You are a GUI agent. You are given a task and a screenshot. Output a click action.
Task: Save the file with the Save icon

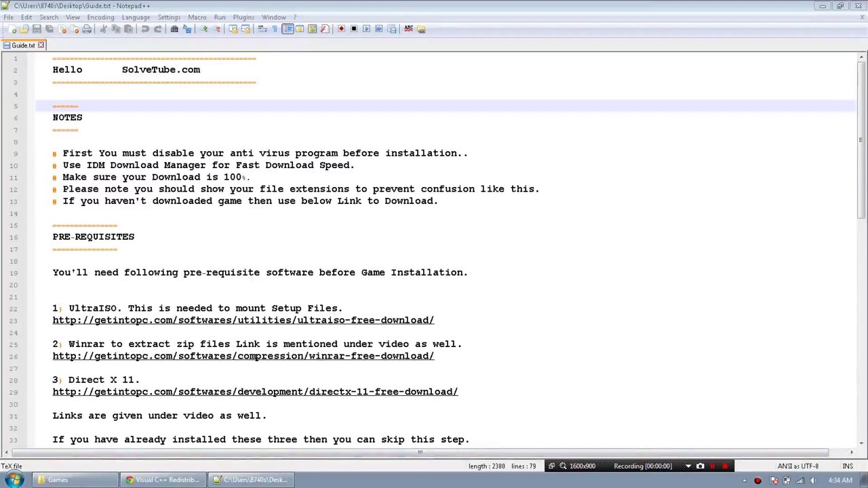pos(37,29)
